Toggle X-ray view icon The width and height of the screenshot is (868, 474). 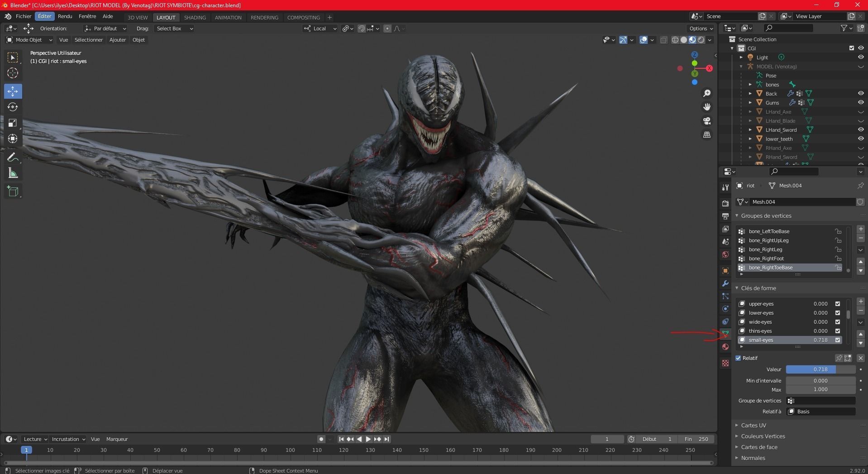[664, 40]
